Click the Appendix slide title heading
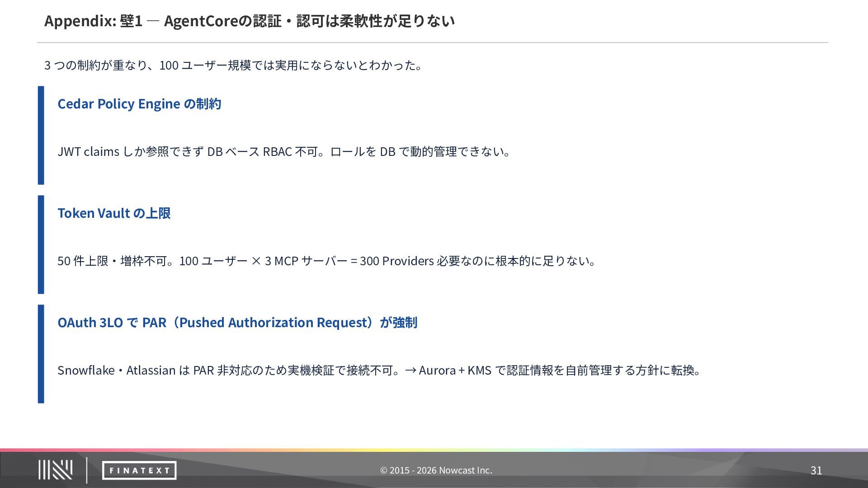 (x=249, y=21)
